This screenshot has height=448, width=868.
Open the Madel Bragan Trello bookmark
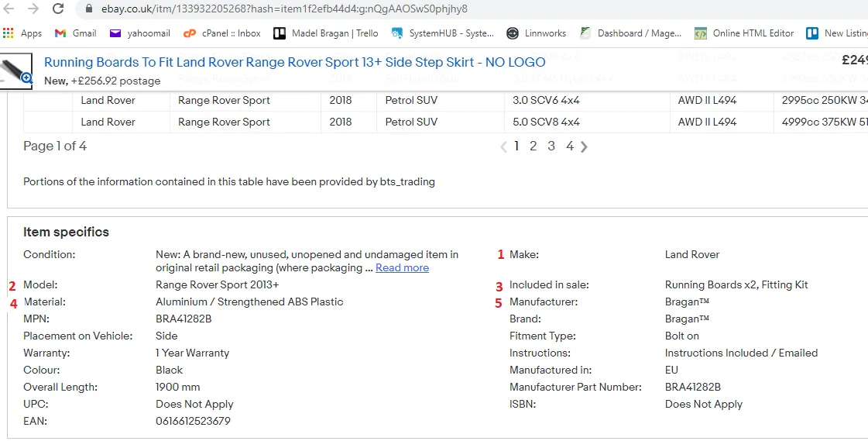[x=326, y=33]
